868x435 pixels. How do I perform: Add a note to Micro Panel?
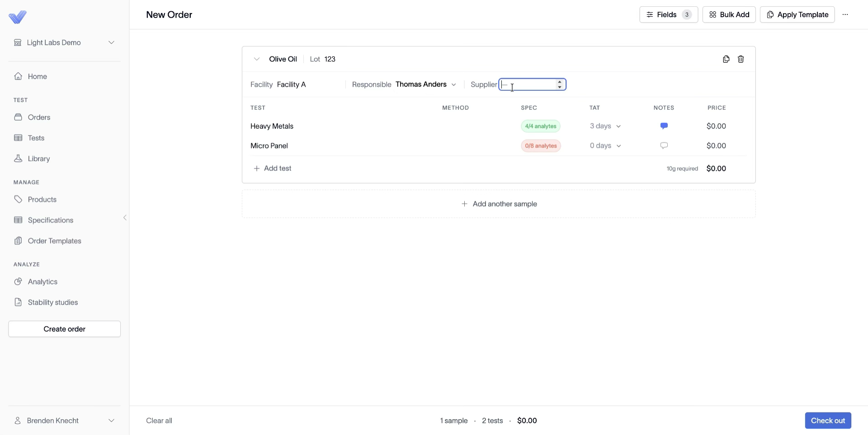point(664,145)
